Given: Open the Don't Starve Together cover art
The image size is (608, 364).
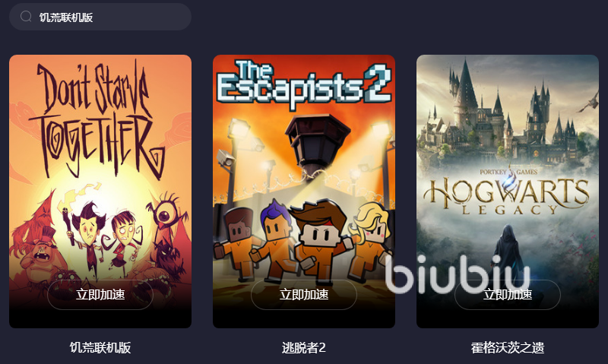Looking at the screenshot, I should pyautogui.click(x=100, y=191).
